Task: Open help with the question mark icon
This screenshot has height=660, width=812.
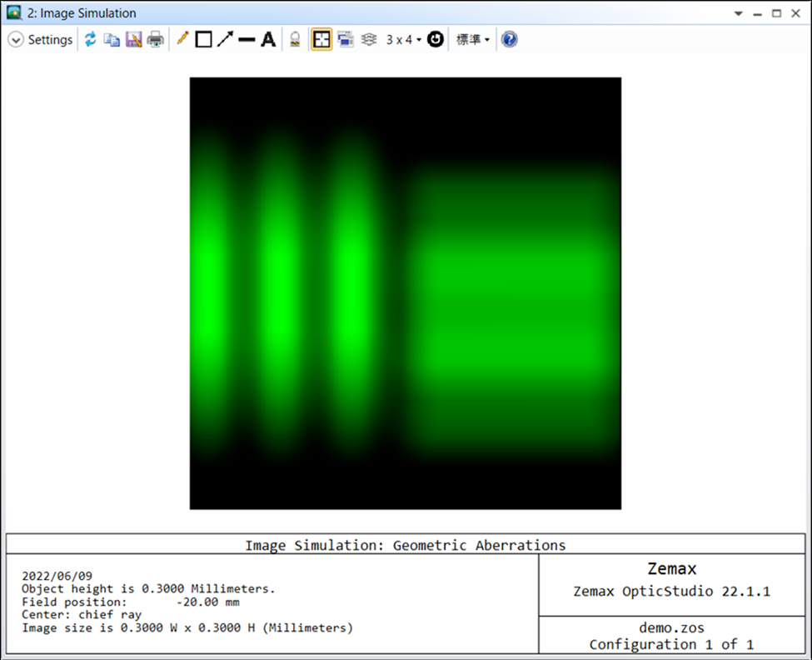Action: click(x=510, y=40)
